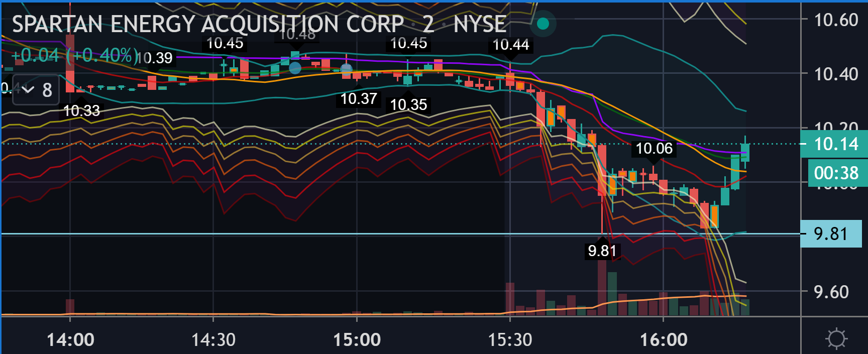Click the 10.60 price axis label
Screen dimensions: 868x354
click(836, 20)
